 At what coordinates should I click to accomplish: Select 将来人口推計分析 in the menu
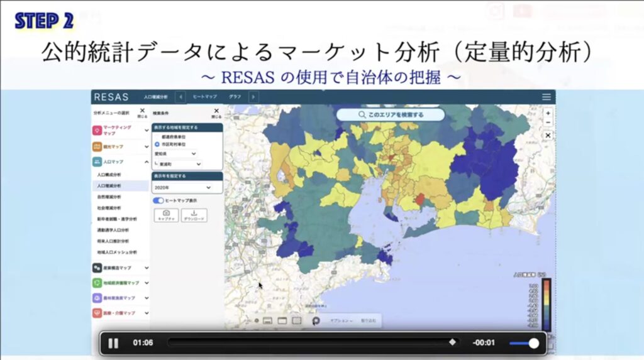pos(113,241)
